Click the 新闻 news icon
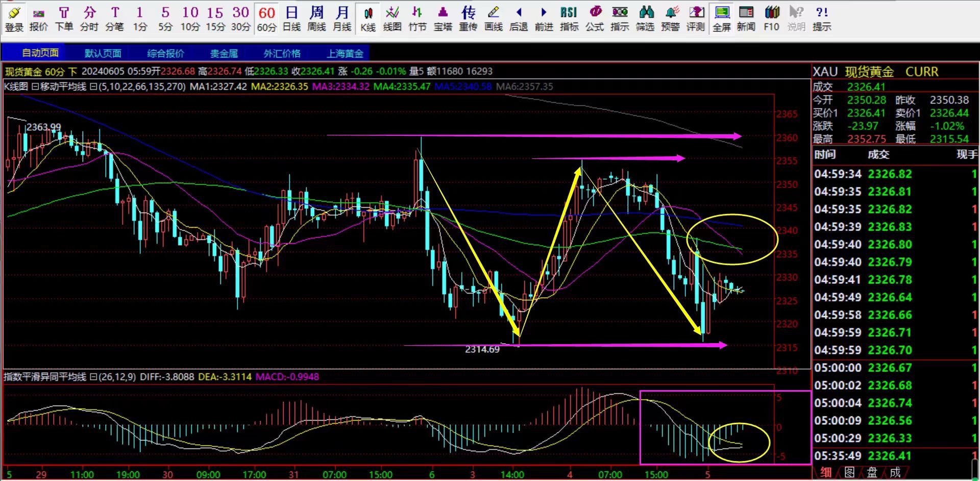The image size is (980, 481). (x=746, y=19)
